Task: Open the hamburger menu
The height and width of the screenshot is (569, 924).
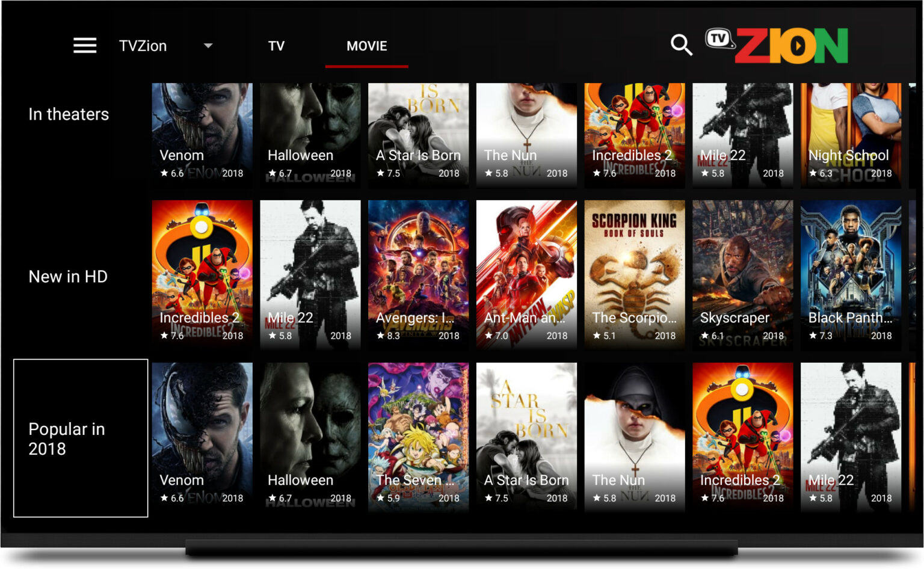Action: [85, 46]
